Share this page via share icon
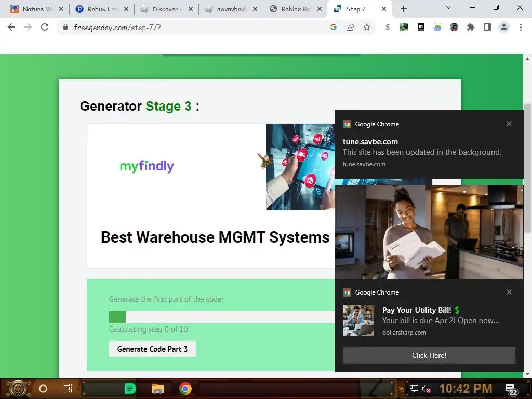 pyautogui.click(x=350, y=27)
